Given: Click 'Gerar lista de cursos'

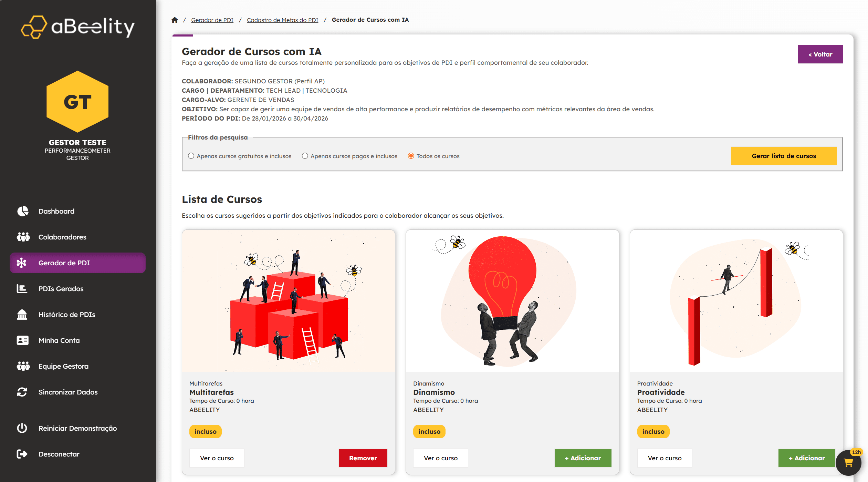Looking at the screenshot, I should coord(784,156).
